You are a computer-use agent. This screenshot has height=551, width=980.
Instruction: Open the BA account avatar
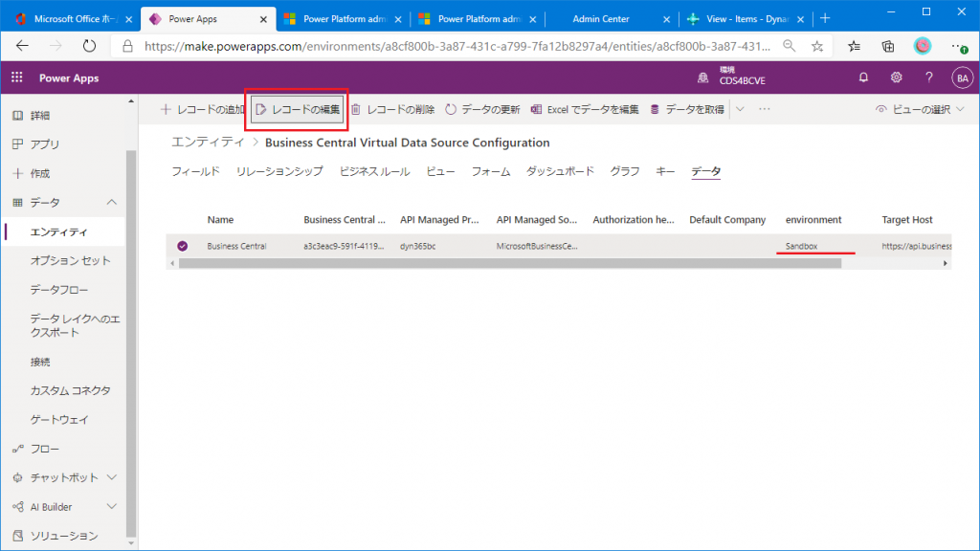[x=962, y=78]
